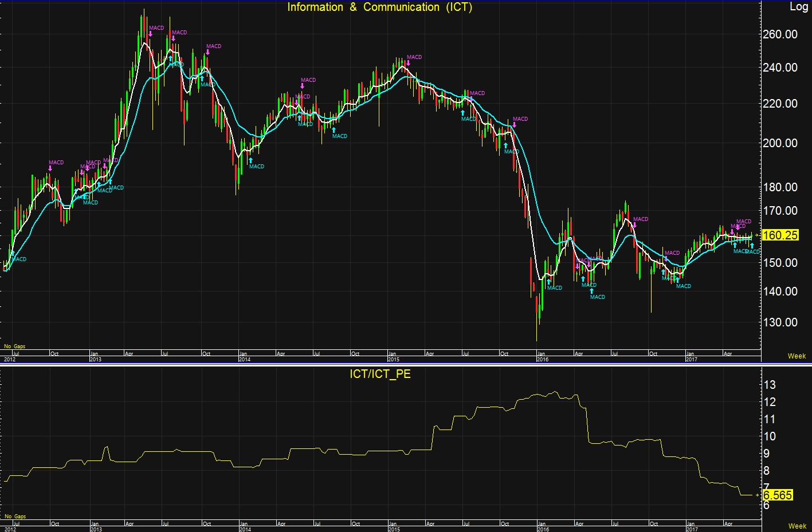Toggle No Gaps in the price chart
Image resolution: width=812 pixels, height=532 pixels.
click(15, 346)
